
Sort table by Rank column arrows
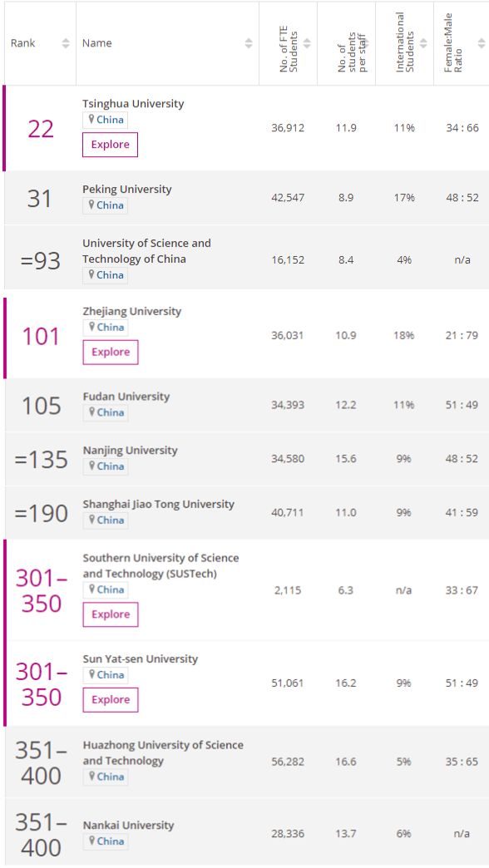click(x=66, y=43)
